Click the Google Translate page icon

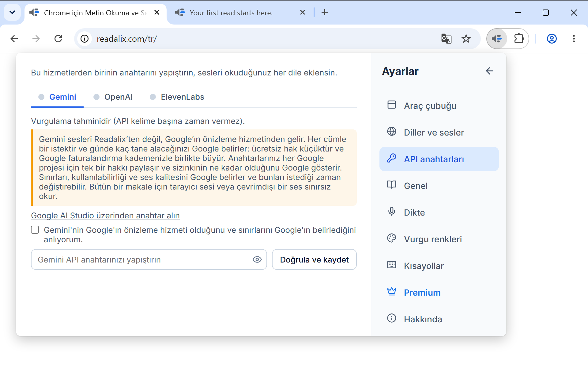(x=446, y=39)
